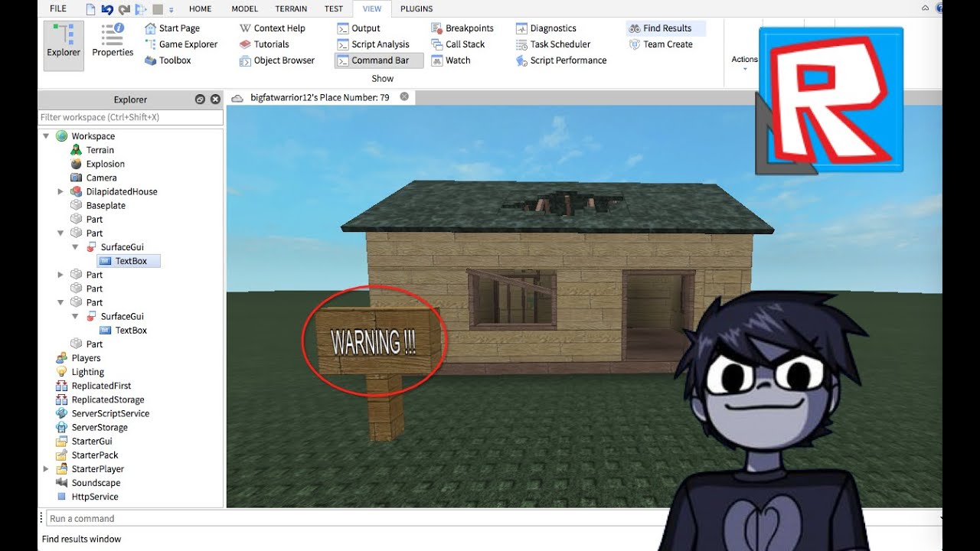Switch to the MODEL tab

[x=245, y=9]
